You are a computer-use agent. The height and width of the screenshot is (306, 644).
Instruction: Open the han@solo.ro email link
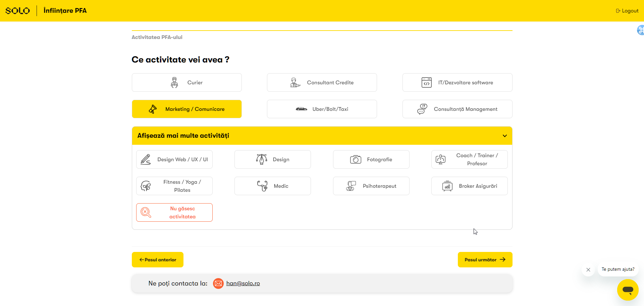[243, 283]
